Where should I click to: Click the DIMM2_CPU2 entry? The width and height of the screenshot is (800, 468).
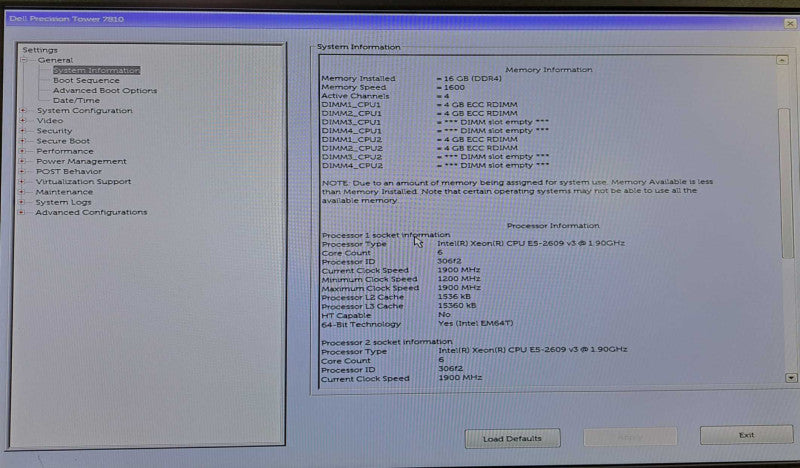419,148
